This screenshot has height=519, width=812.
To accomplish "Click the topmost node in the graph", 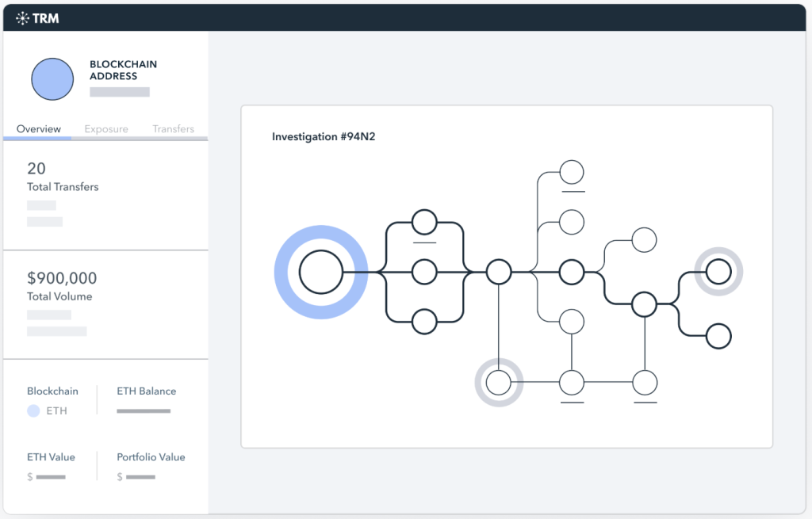I will (572, 172).
